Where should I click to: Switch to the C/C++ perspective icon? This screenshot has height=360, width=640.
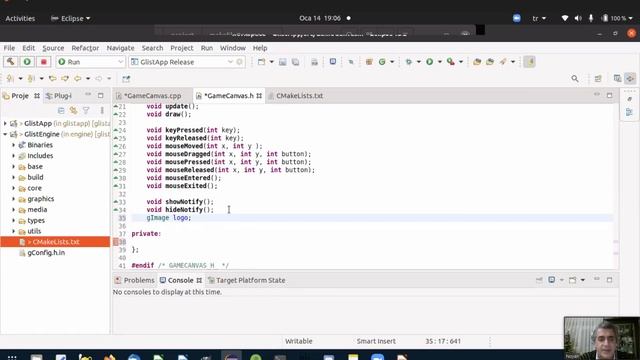[x=630, y=78]
